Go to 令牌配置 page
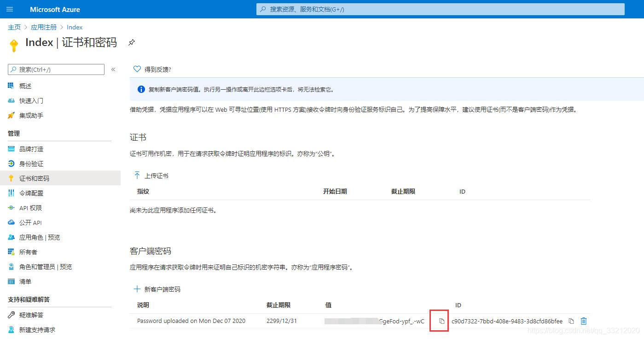This screenshot has height=339, width=644. coord(31,193)
